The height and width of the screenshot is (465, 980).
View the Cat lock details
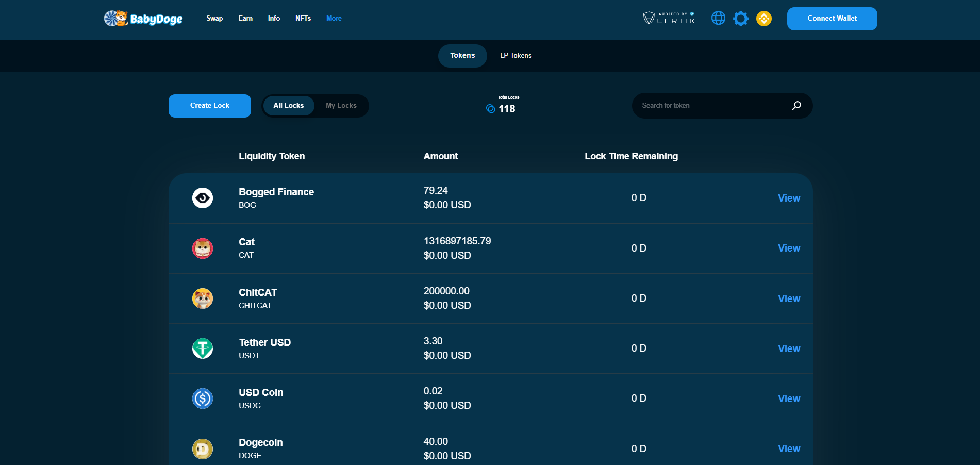(x=789, y=248)
